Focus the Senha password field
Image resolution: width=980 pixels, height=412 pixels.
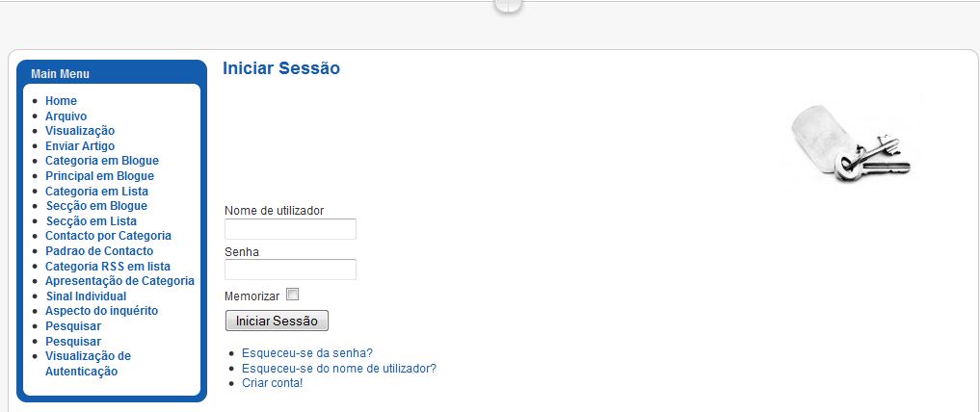point(291,270)
